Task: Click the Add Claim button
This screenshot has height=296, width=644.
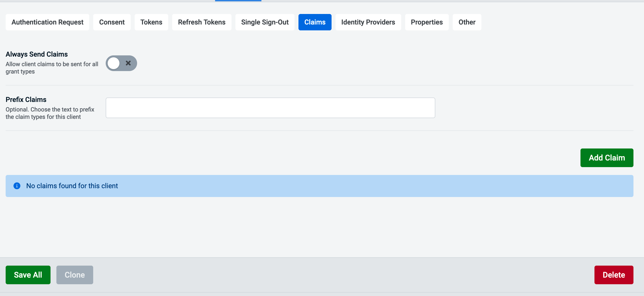Action: coord(607,158)
